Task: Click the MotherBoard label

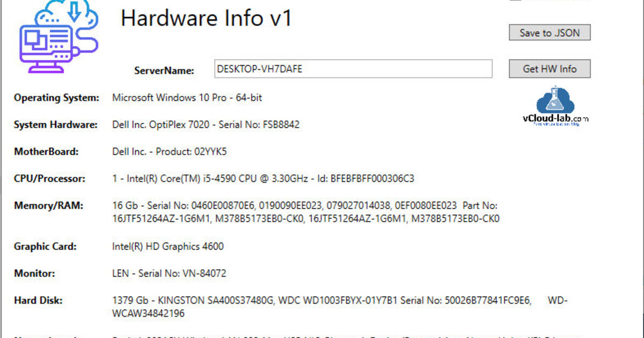Action: tap(46, 151)
